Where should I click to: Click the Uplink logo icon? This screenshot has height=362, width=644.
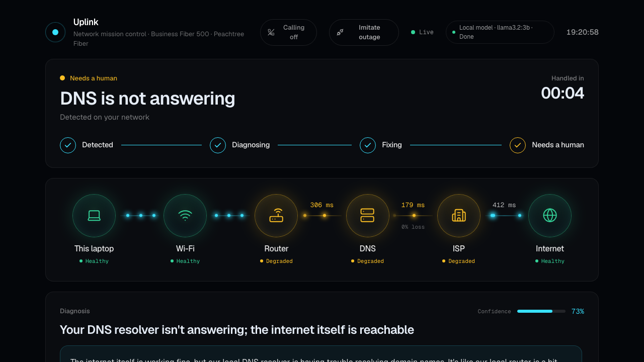coord(55,32)
